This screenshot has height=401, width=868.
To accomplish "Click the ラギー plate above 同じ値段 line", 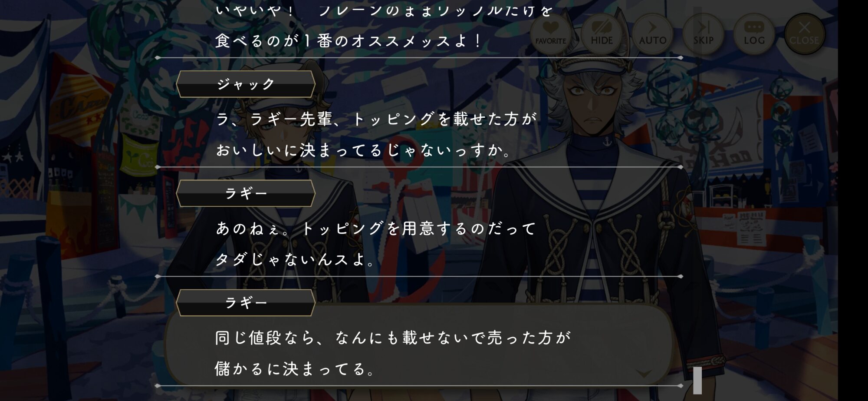I will click(246, 303).
